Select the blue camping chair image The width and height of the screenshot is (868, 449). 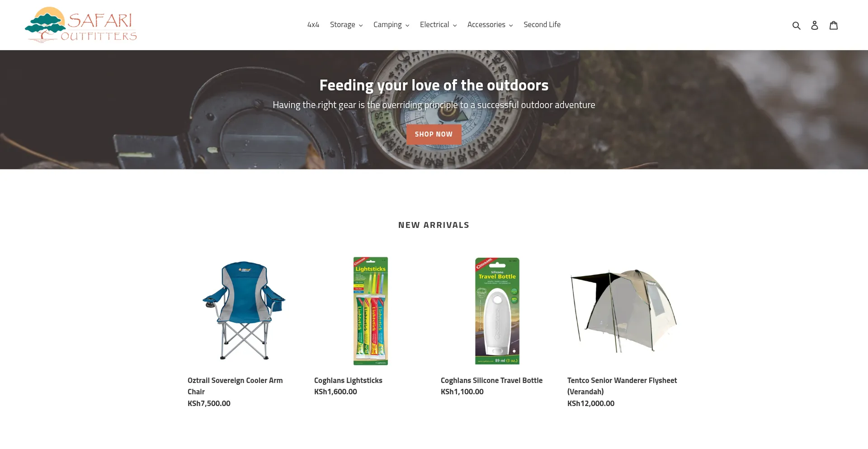point(244,311)
